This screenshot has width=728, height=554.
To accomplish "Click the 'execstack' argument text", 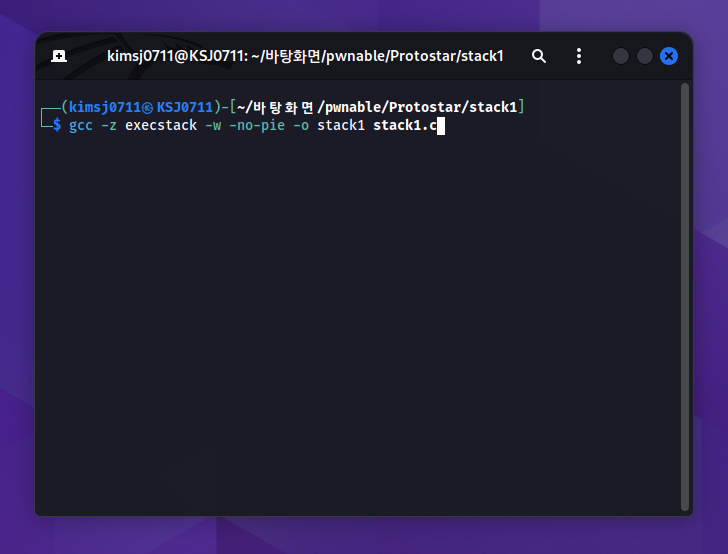I will click(161, 125).
